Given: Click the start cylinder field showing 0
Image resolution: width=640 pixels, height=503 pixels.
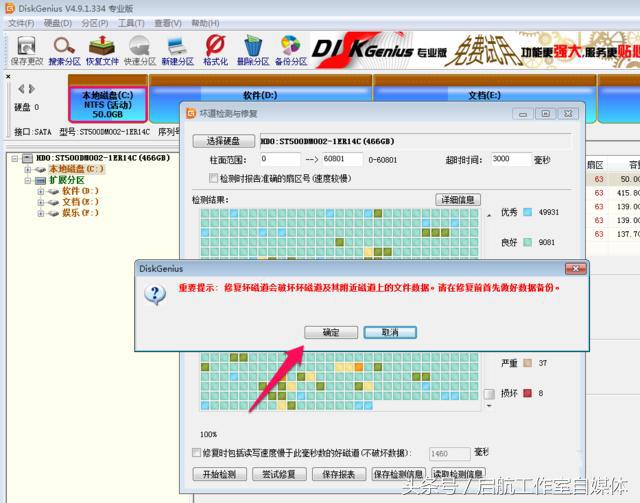Looking at the screenshot, I should (280, 159).
